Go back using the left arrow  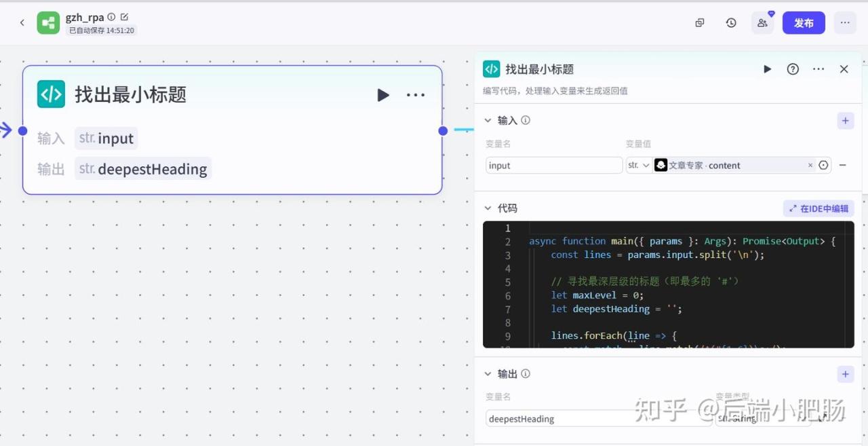point(22,23)
